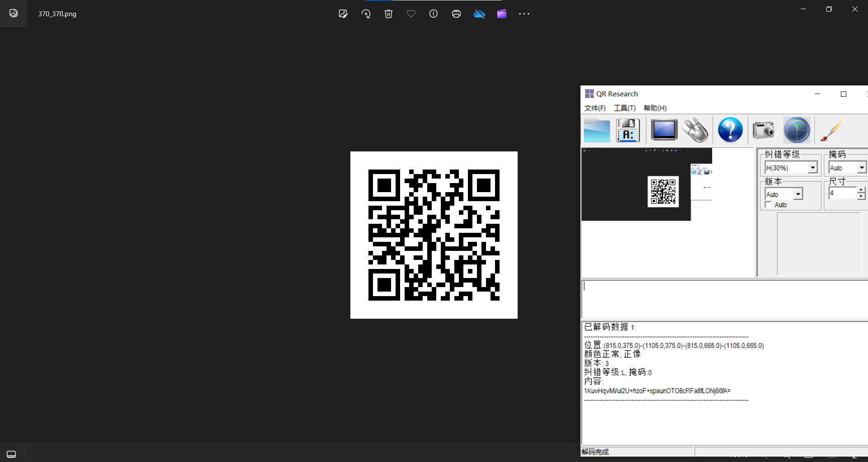Click the camera icon in QR Research
The image size is (868, 462).
pyautogui.click(x=764, y=130)
